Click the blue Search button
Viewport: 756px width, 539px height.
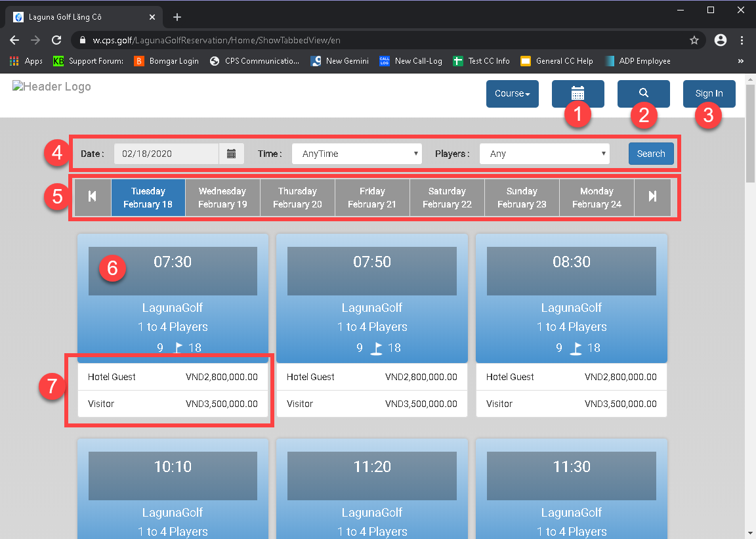(x=650, y=154)
